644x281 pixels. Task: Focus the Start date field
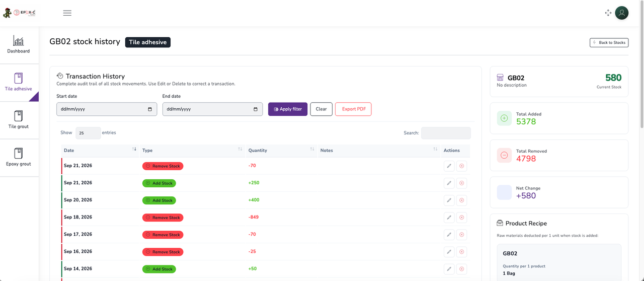tap(107, 109)
